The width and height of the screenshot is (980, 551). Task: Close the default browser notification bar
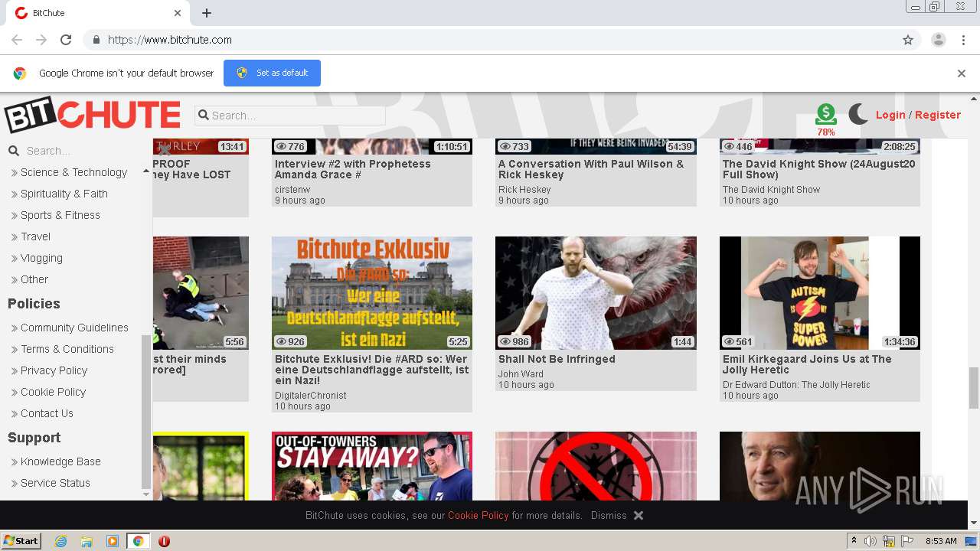[x=962, y=73]
